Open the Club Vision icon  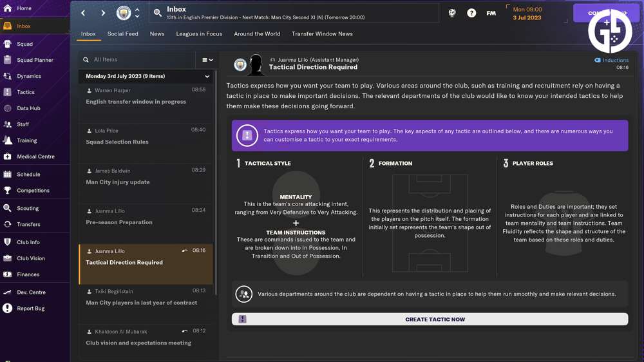[7, 258]
